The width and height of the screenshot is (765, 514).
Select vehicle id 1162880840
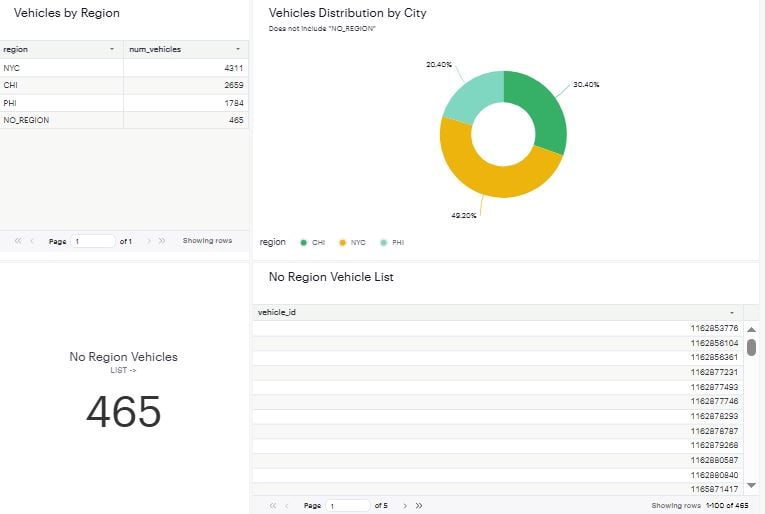point(714,475)
